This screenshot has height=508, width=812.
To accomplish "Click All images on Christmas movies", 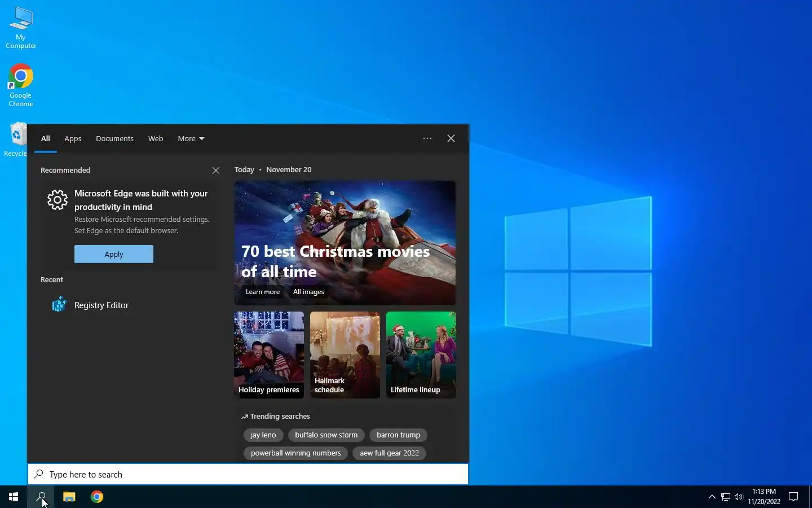I will (x=308, y=292).
